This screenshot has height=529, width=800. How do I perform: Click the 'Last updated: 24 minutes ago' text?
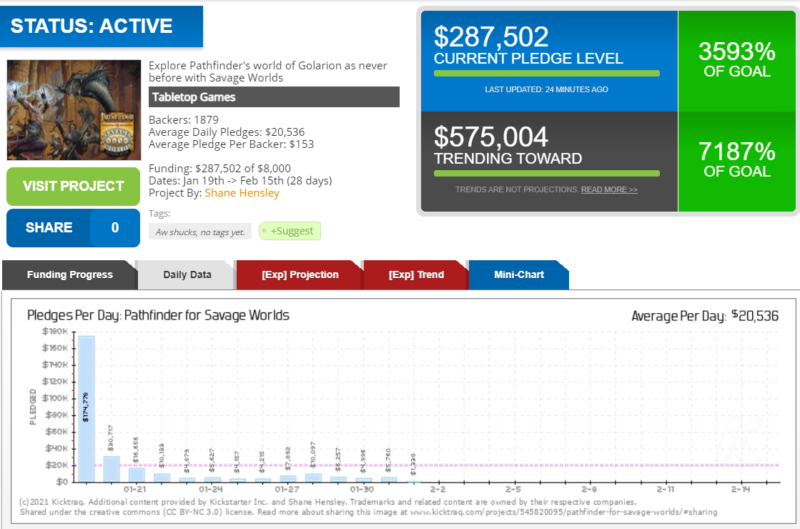546,89
